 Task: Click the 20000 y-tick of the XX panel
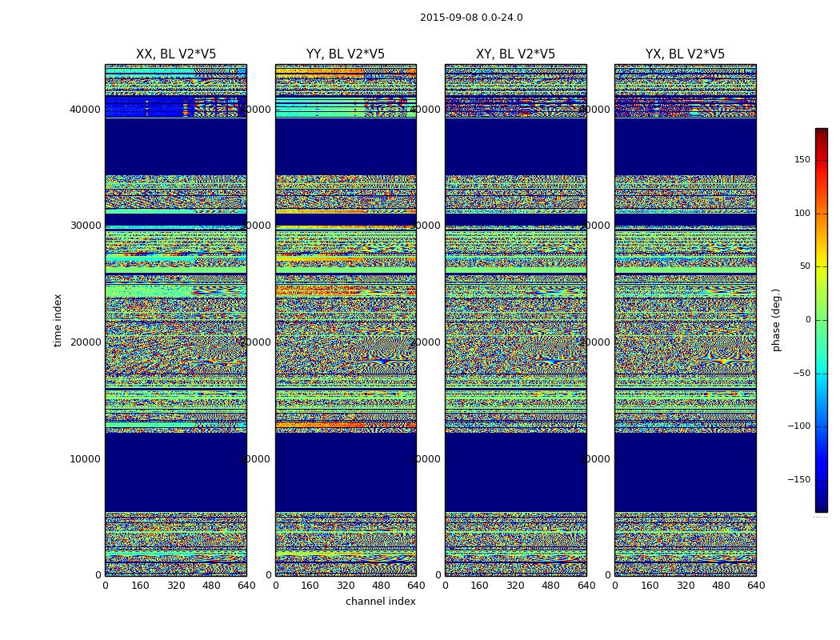[85, 342]
